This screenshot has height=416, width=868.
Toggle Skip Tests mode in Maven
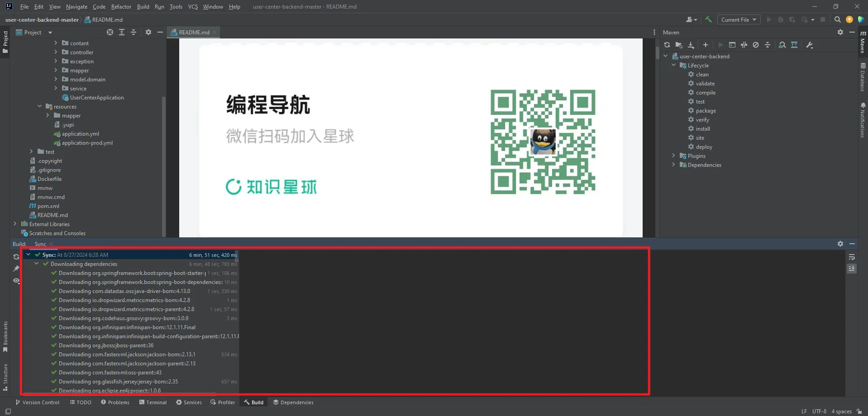(x=756, y=45)
